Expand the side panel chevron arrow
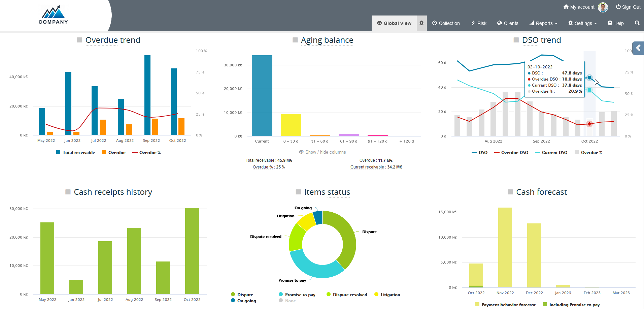644x309 pixels. click(x=638, y=48)
